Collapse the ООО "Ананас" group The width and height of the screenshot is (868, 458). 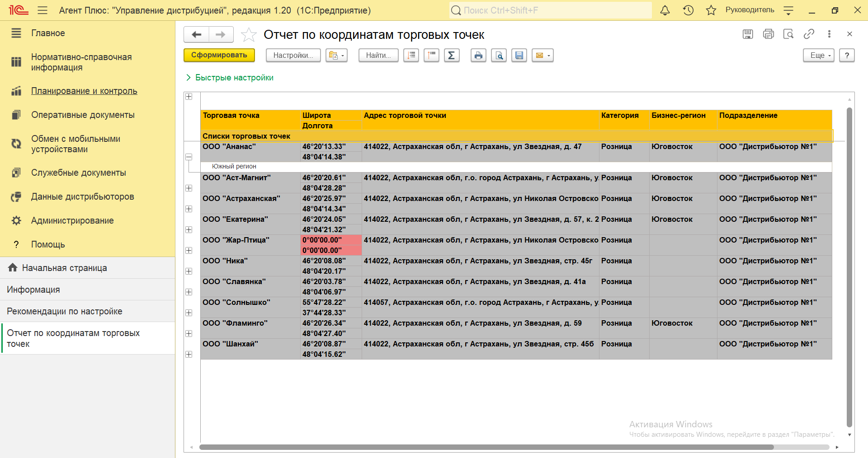point(189,157)
